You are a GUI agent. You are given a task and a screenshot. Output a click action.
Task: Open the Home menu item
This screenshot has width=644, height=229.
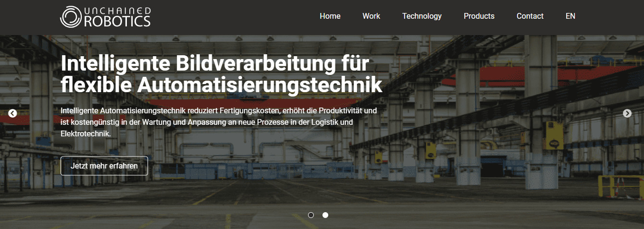(330, 16)
